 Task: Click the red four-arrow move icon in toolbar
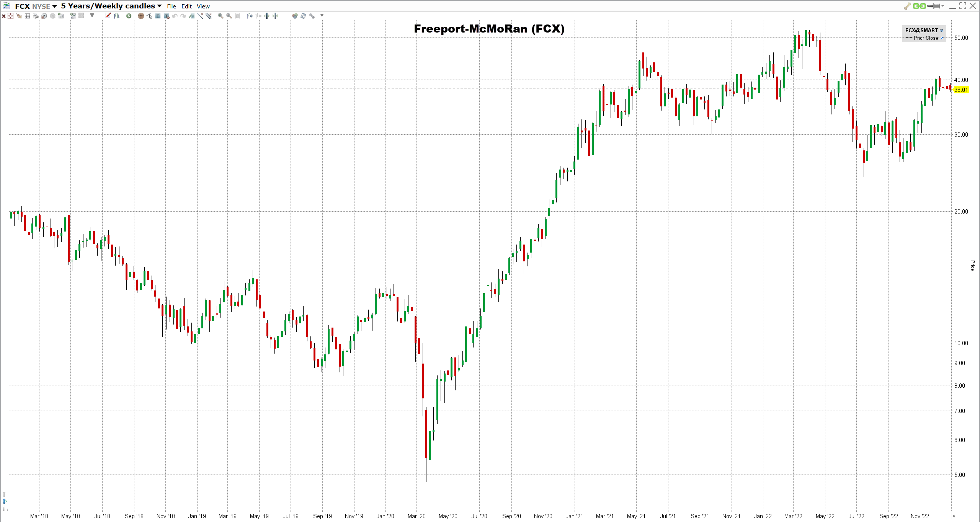click(11, 16)
